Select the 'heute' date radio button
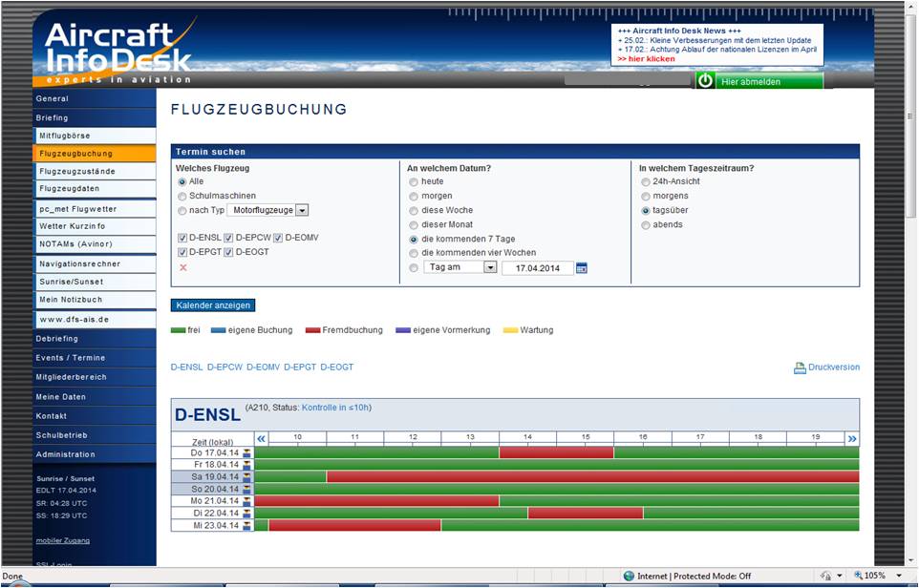Screen dimensions: 919x588 (x=414, y=181)
